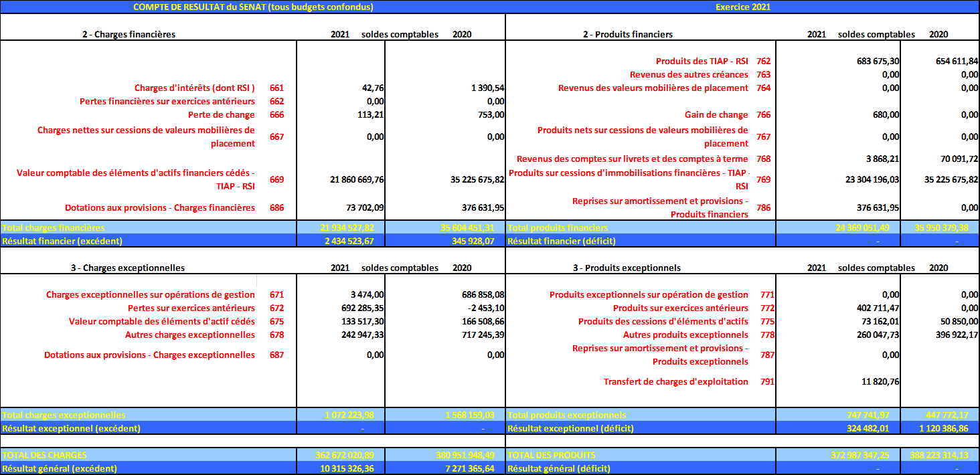Select the '3 - Charges exceptionnelles' section heading

click(127, 268)
